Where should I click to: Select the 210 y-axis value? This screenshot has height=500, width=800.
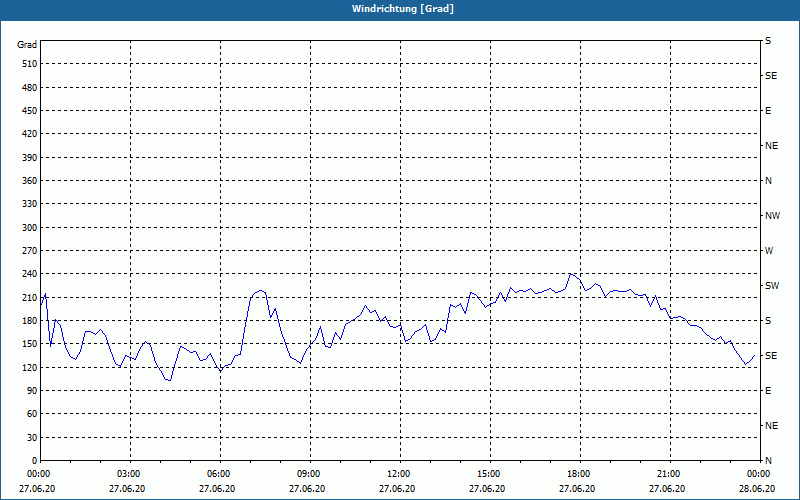(x=30, y=297)
